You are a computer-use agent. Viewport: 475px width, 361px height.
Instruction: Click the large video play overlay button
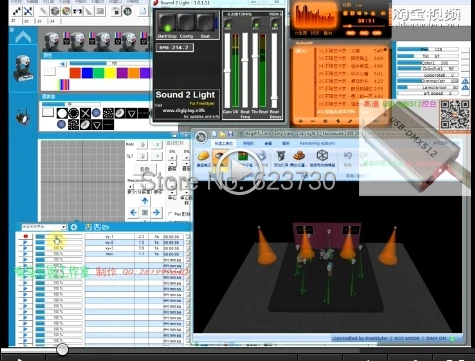point(238,171)
